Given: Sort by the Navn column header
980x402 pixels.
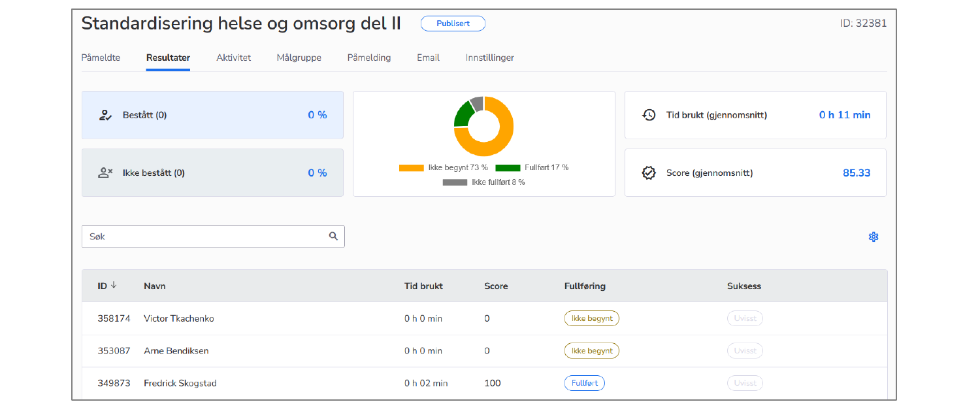Looking at the screenshot, I should [154, 286].
